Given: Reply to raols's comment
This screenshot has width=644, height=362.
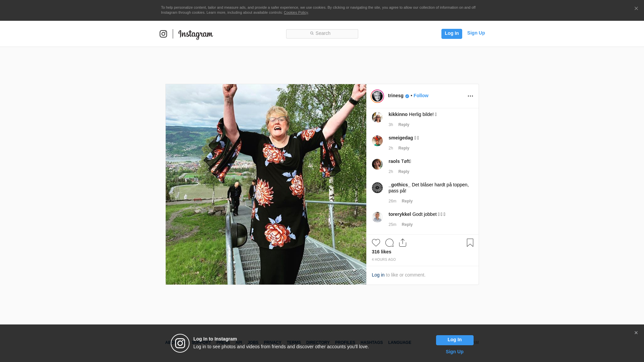Looking at the screenshot, I should [x=404, y=172].
